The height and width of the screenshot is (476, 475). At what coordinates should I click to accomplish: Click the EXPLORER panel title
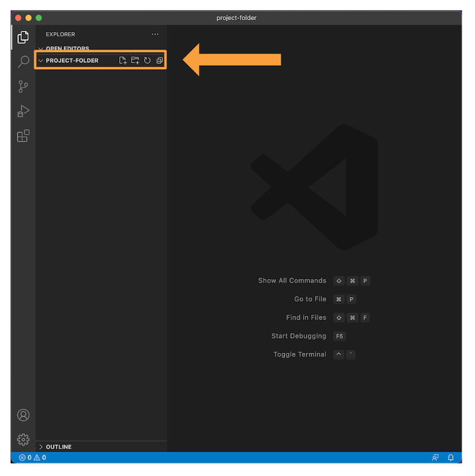pos(60,35)
